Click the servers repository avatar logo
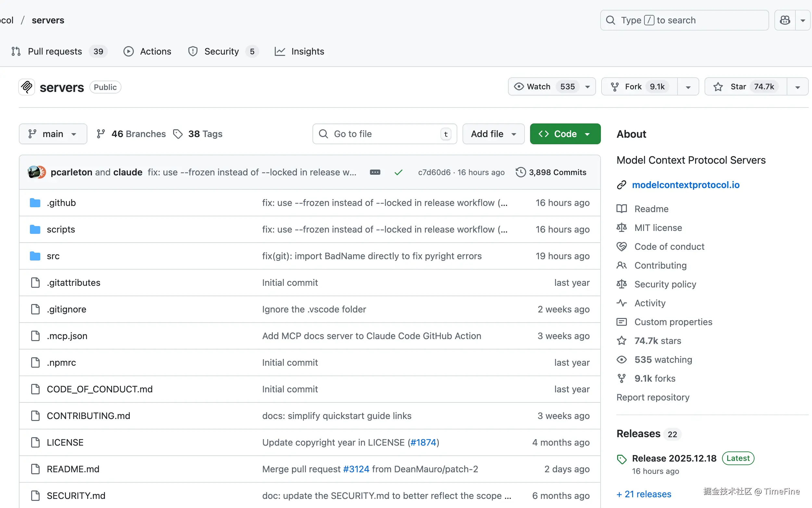This screenshot has height=508, width=812. click(x=27, y=87)
